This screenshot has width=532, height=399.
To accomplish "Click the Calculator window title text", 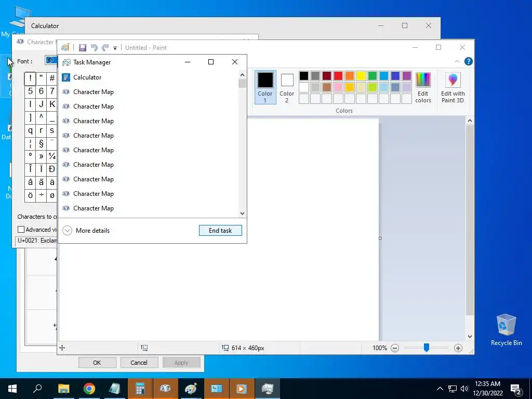I will [45, 26].
